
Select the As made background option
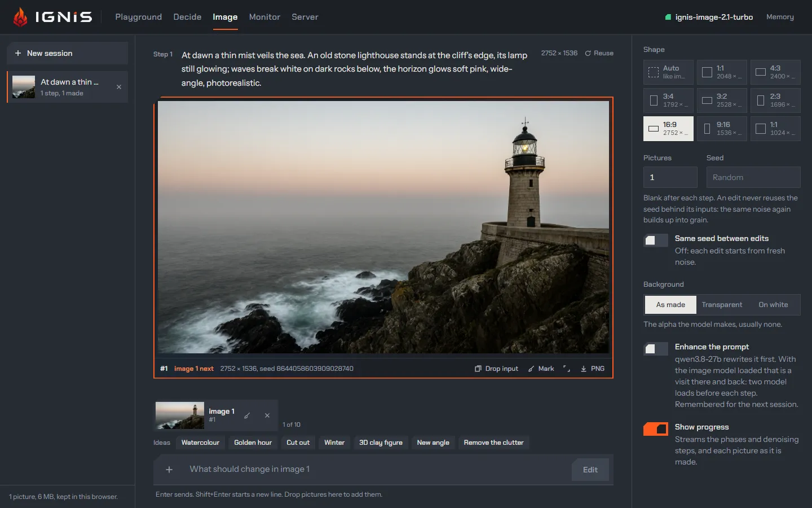(x=670, y=305)
